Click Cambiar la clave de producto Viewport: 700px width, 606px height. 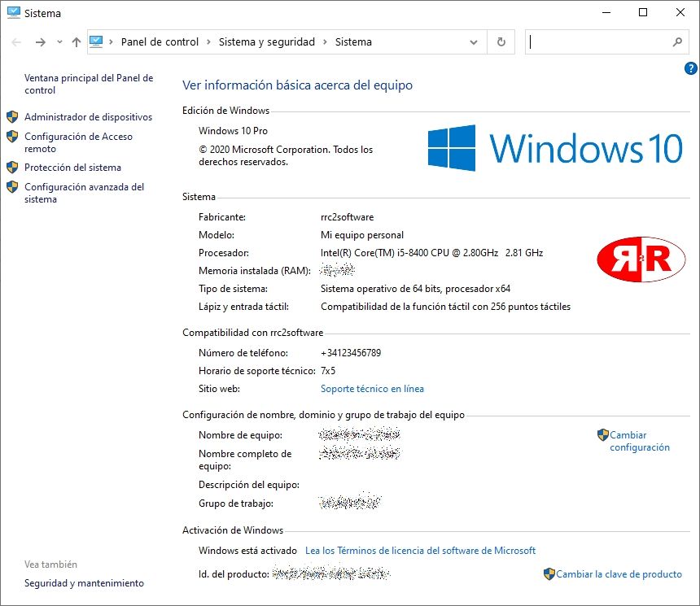pyautogui.click(x=619, y=574)
